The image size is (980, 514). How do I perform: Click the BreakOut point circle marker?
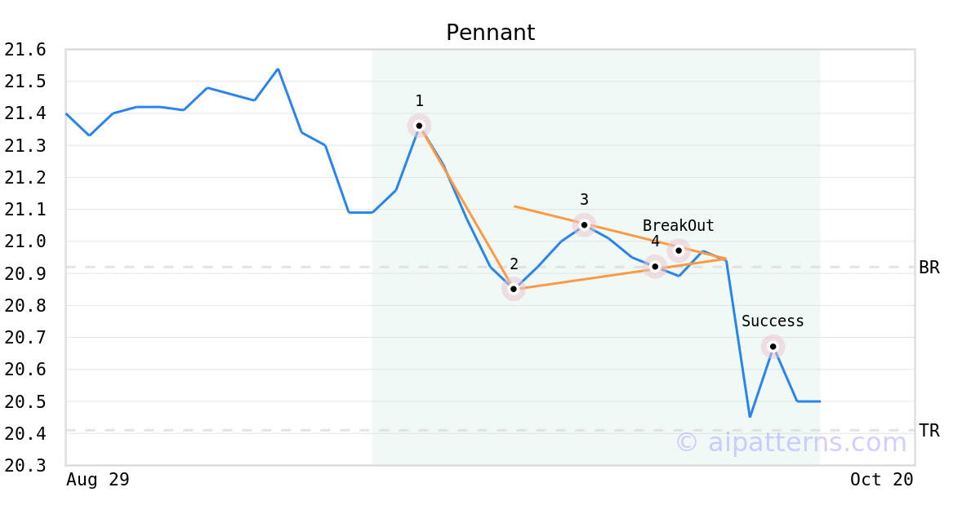click(679, 250)
